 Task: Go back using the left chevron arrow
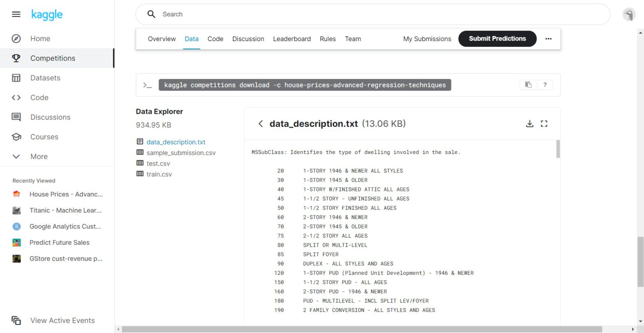260,124
